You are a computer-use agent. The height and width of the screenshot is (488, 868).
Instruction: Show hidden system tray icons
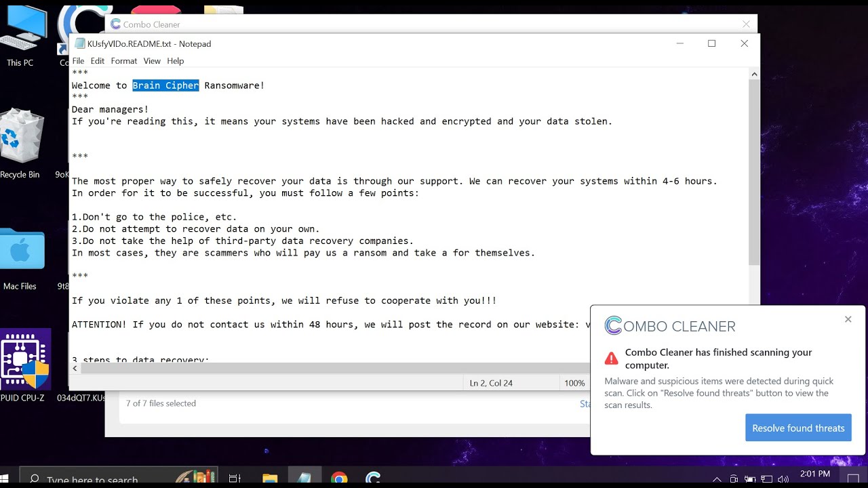[717, 479]
